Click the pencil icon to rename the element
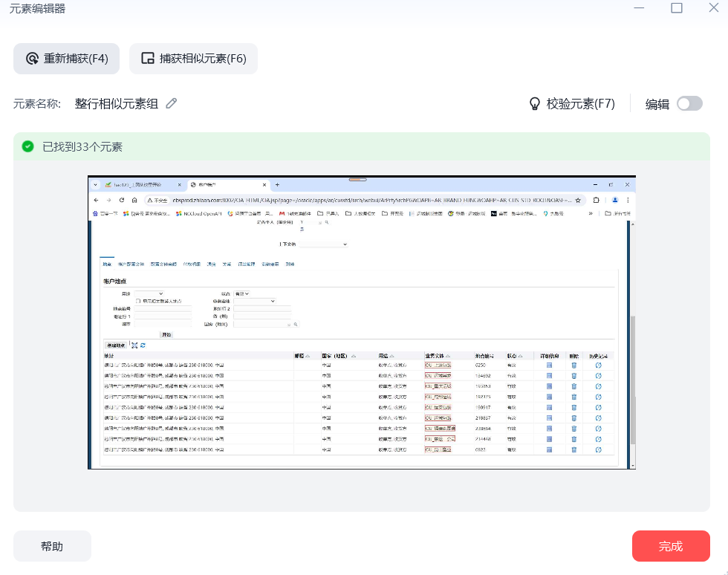728x575 pixels. point(172,104)
